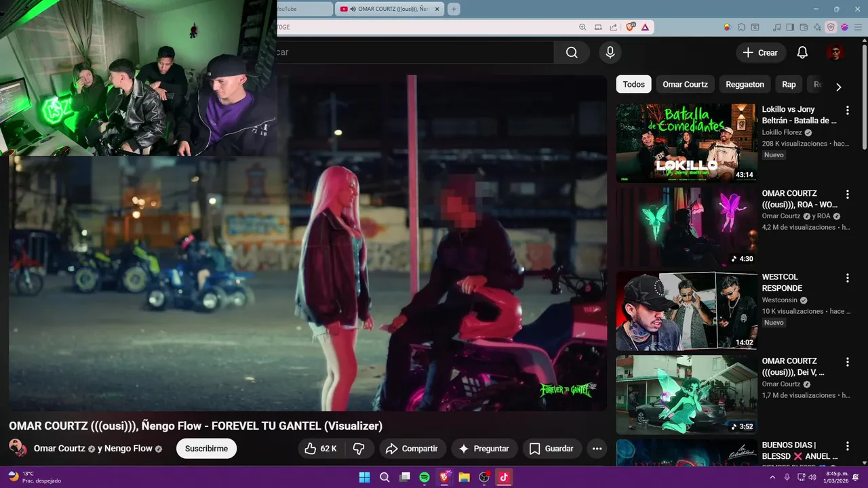Viewport: 868px width, 488px height.
Task: Dislike the video with thumbs down
Action: pos(359,449)
